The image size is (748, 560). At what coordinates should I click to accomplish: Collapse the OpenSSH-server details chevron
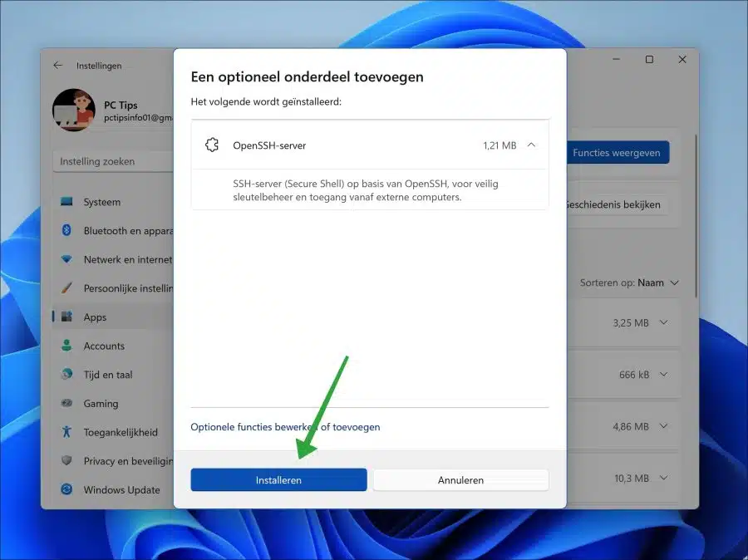[531, 145]
